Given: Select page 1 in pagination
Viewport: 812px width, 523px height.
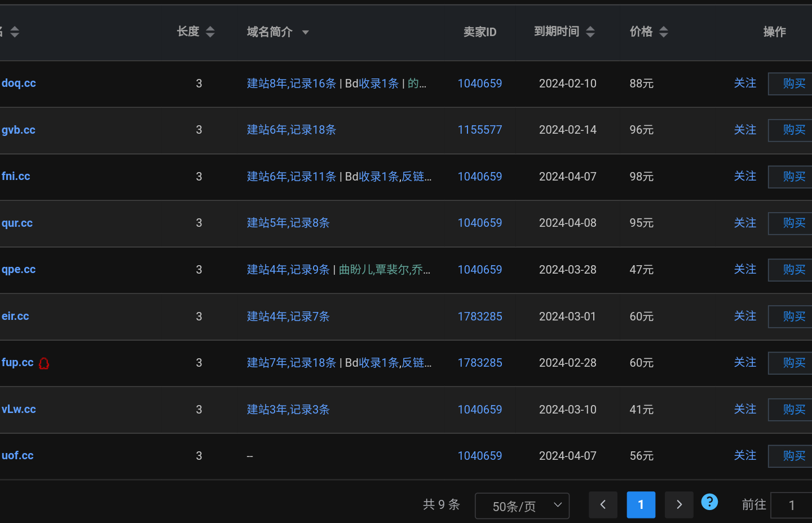Looking at the screenshot, I should click(x=641, y=504).
